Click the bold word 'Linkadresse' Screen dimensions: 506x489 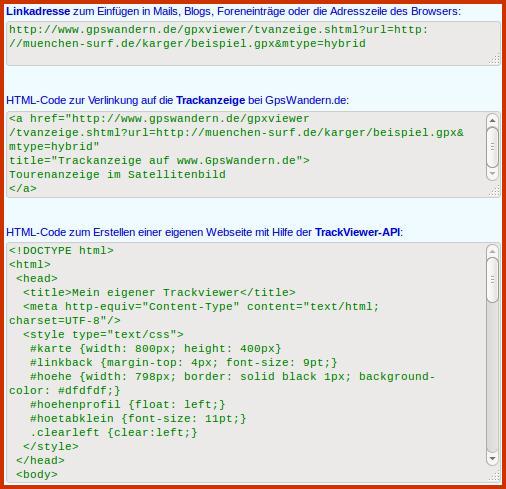point(38,11)
